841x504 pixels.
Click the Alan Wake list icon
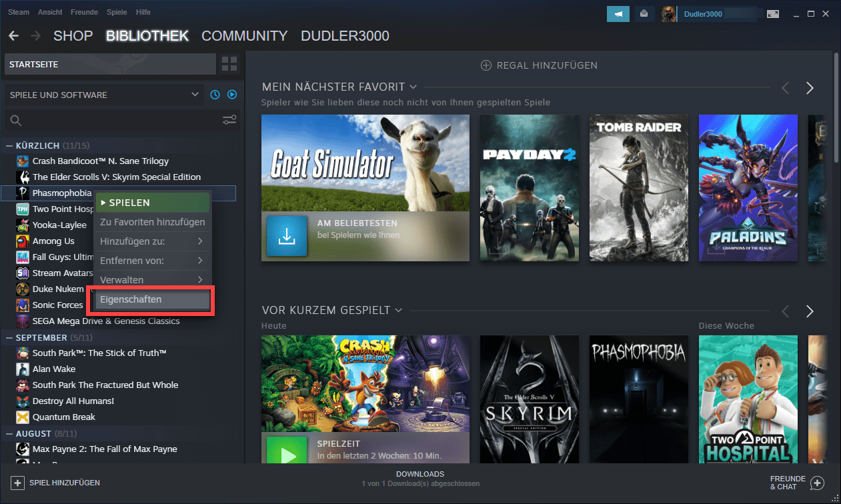(x=23, y=369)
